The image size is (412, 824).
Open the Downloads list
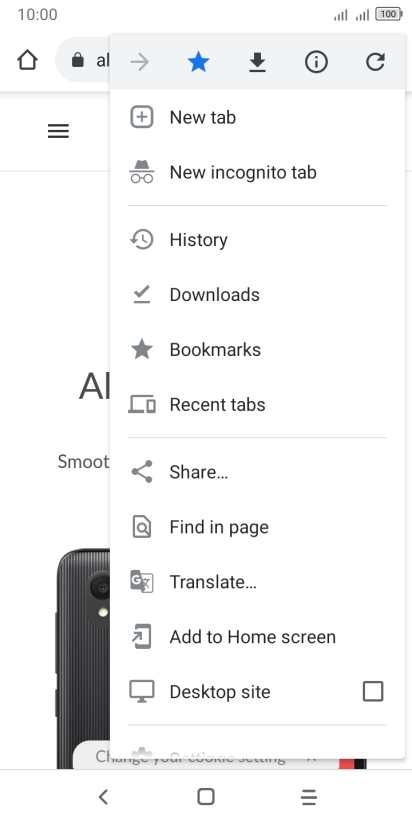pos(258,295)
